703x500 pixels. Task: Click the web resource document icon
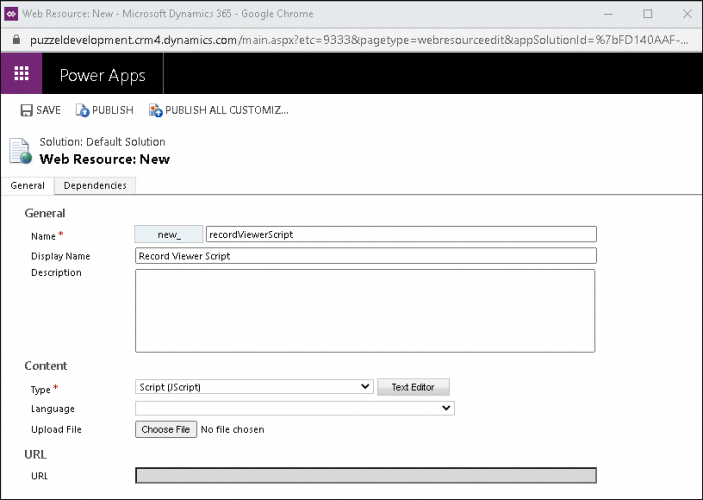point(21,151)
